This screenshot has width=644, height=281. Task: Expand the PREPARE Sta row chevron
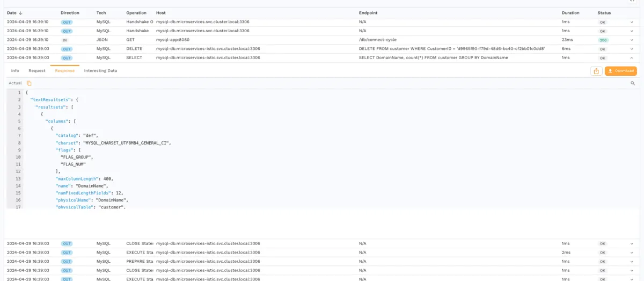(632, 261)
